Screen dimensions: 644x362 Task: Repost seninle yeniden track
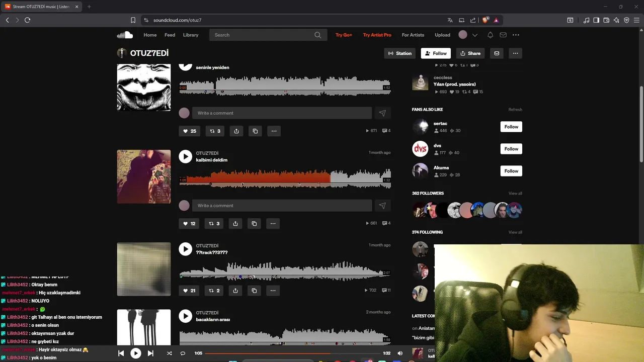coord(215,131)
